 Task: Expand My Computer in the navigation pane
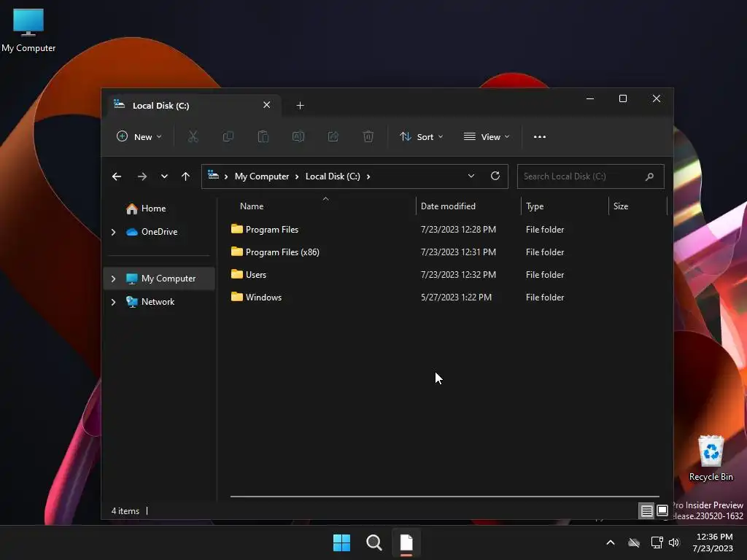click(113, 279)
